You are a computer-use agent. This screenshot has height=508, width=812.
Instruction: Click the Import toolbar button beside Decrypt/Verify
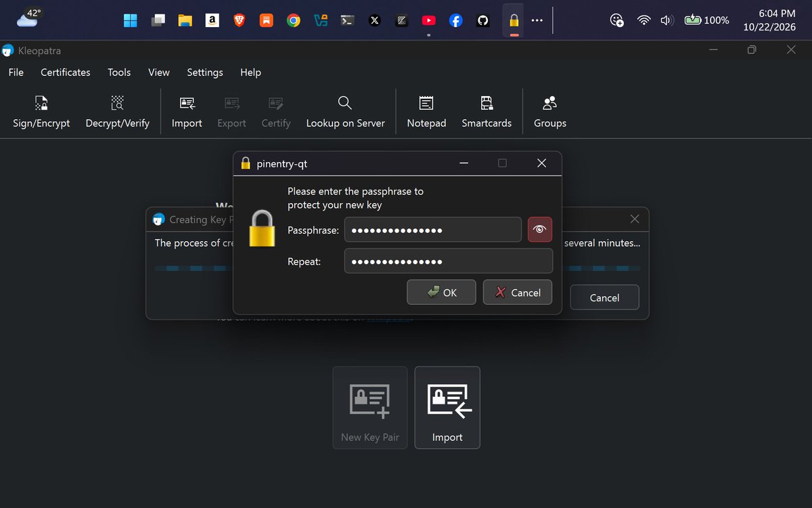coord(187,112)
